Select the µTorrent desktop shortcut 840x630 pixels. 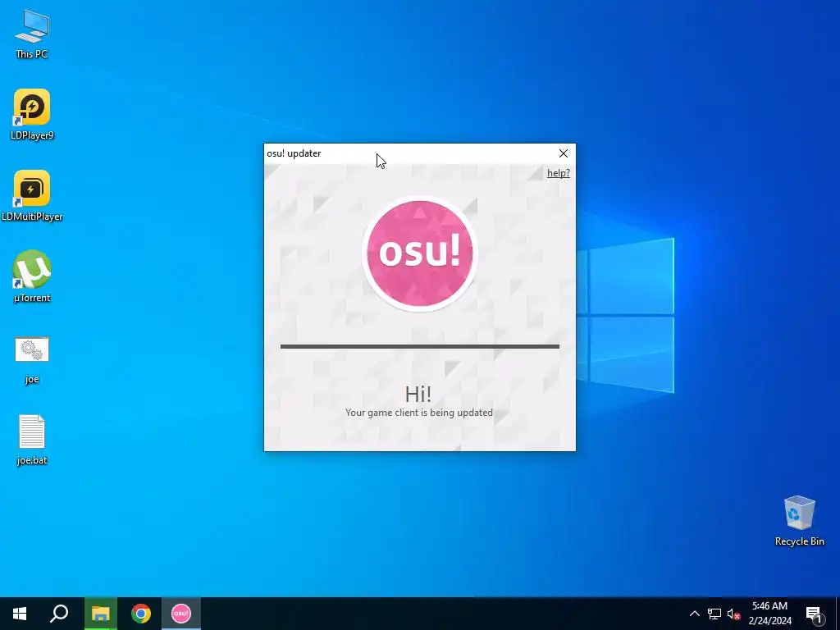(x=32, y=277)
